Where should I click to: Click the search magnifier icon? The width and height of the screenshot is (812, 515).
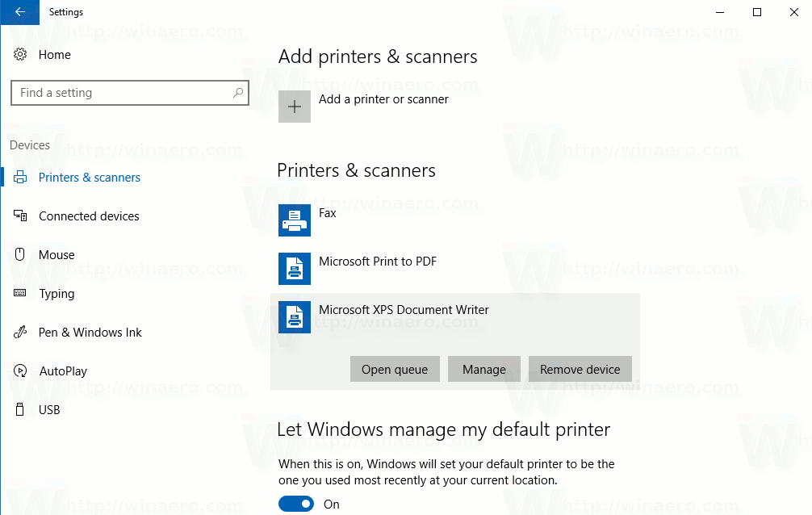click(x=237, y=93)
